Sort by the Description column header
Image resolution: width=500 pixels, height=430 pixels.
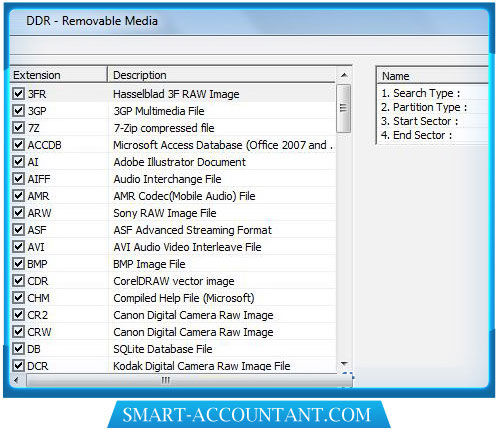click(x=222, y=75)
